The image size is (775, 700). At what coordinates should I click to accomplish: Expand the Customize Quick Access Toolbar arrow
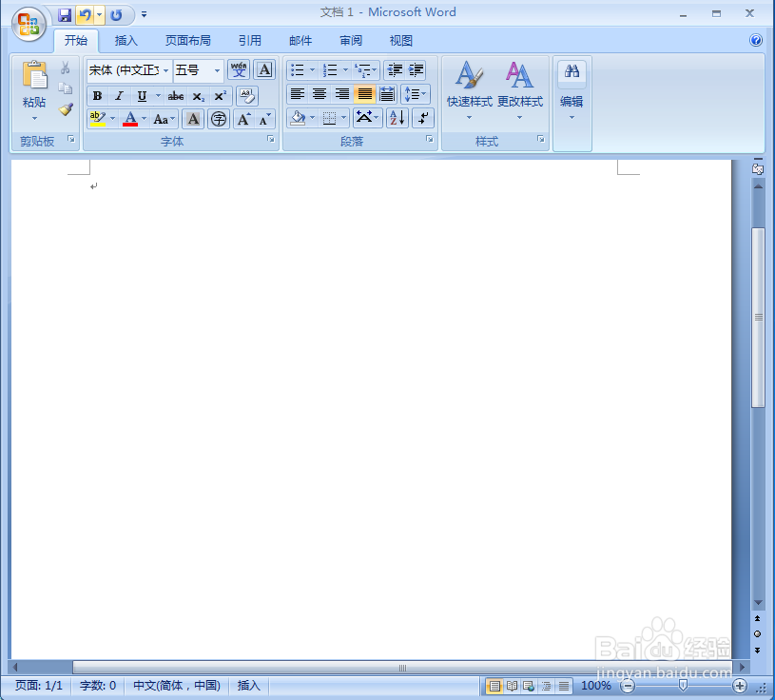[144, 15]
